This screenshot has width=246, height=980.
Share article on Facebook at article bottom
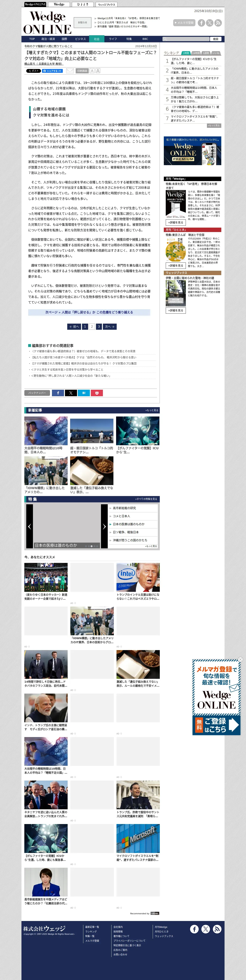click(x=58, y=393)
